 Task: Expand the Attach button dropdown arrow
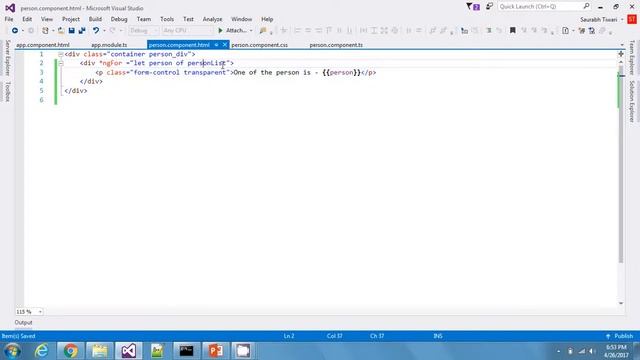tap(251, 31)
